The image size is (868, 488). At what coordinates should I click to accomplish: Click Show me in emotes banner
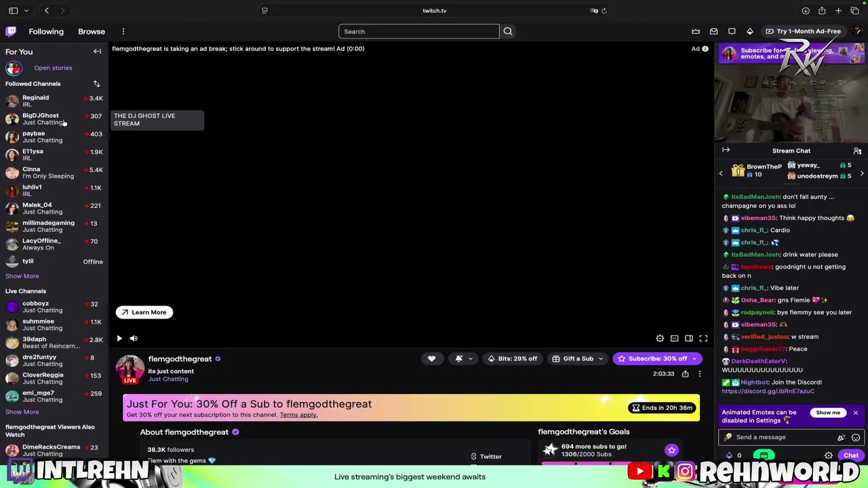click(x=828, y=413)
